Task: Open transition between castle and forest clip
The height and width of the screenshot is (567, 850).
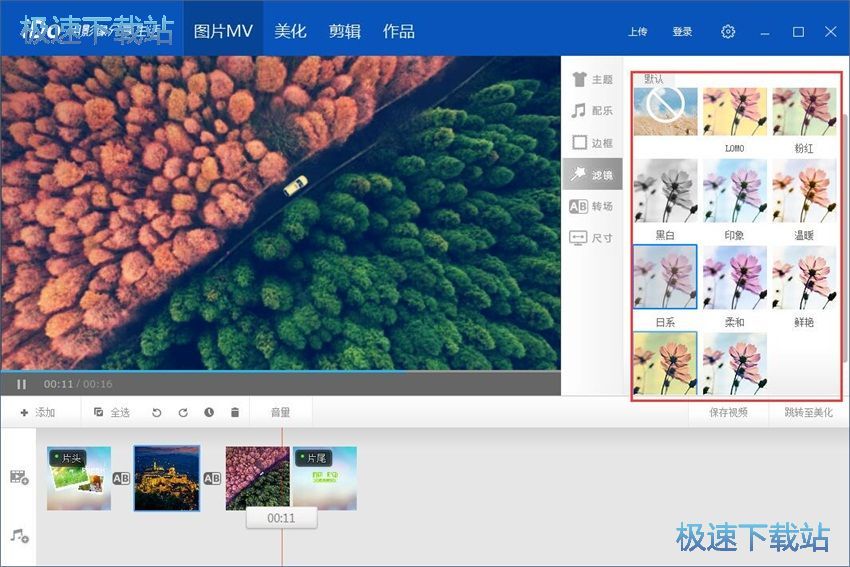Action: click(212, 478)
